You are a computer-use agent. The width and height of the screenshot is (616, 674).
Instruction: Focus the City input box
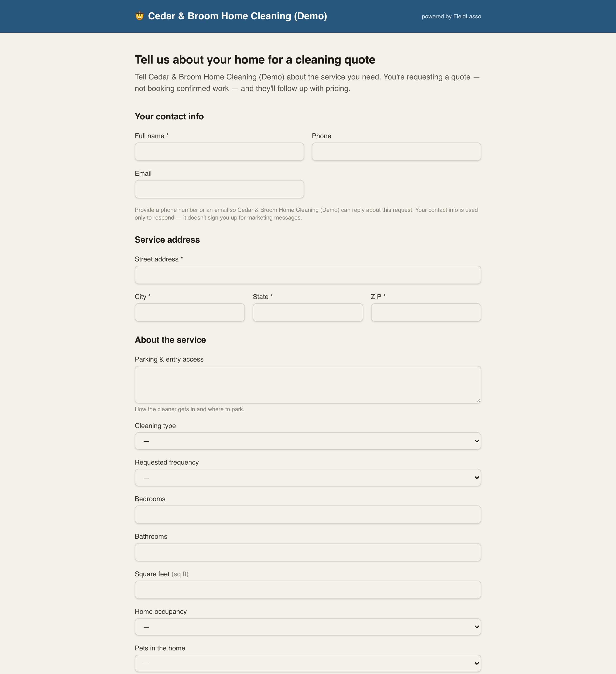tap(190, 313)
